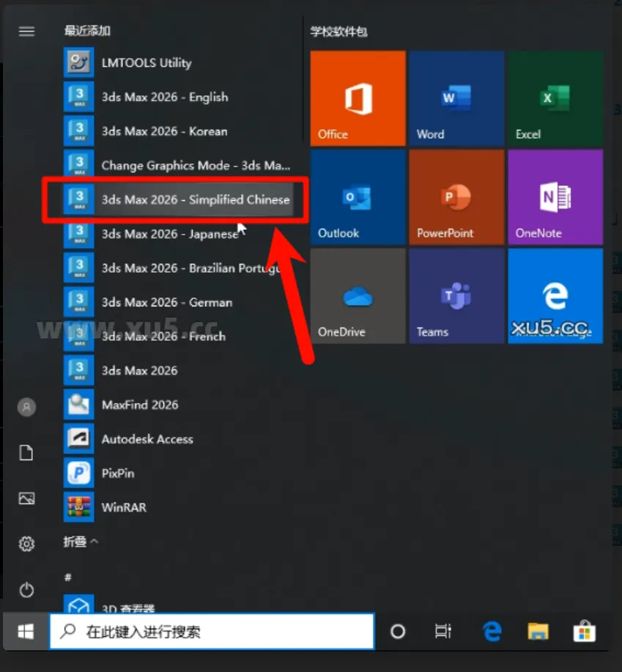Click the taskbar search box
The image size is (622, 672).
point(212,631)
